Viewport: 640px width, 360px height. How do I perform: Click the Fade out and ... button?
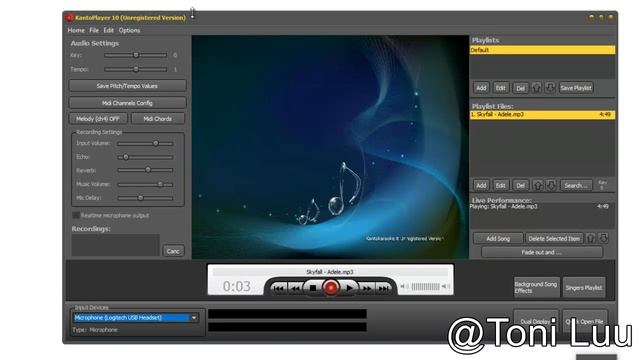pyautogui.click(x=542, y=252)
